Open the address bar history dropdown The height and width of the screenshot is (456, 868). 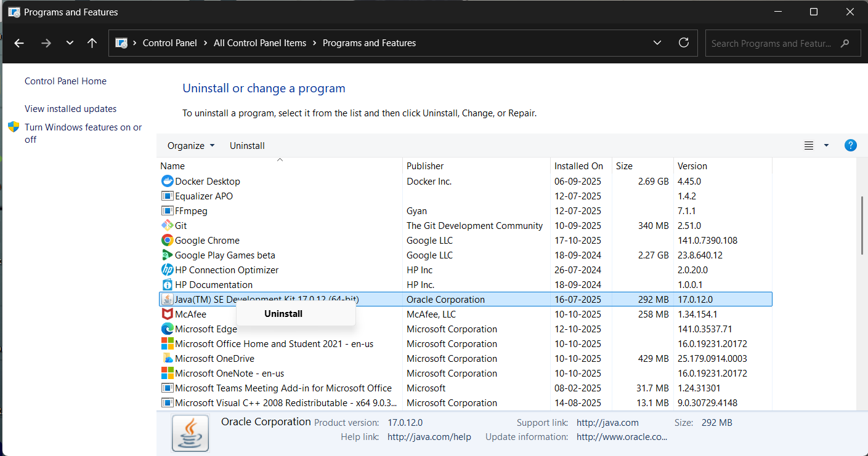click(657, 42)
